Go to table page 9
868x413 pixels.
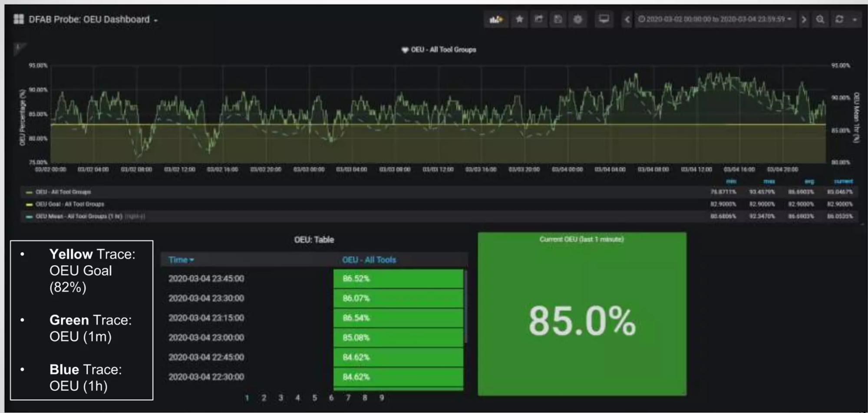(x=382, y=398)
